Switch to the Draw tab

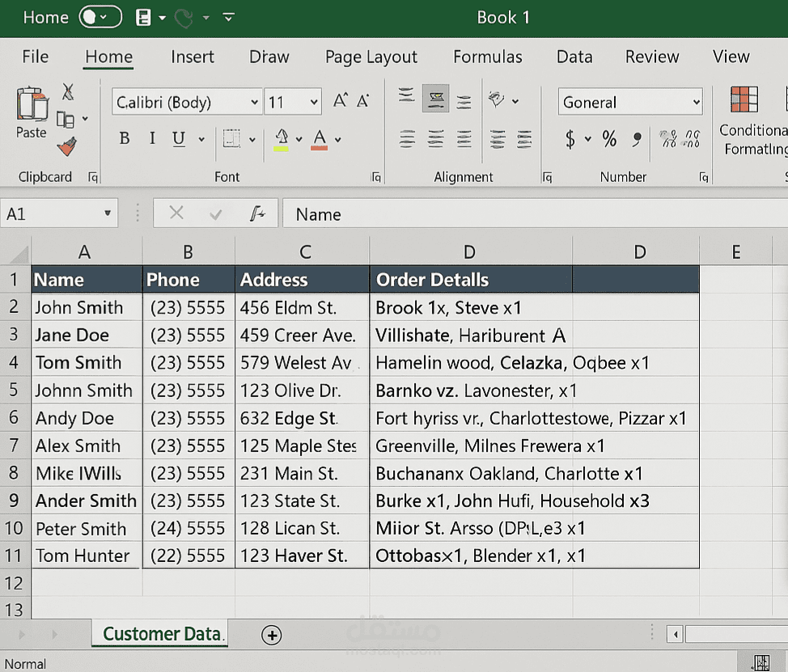pyautogui.click(x=269, y=57)
